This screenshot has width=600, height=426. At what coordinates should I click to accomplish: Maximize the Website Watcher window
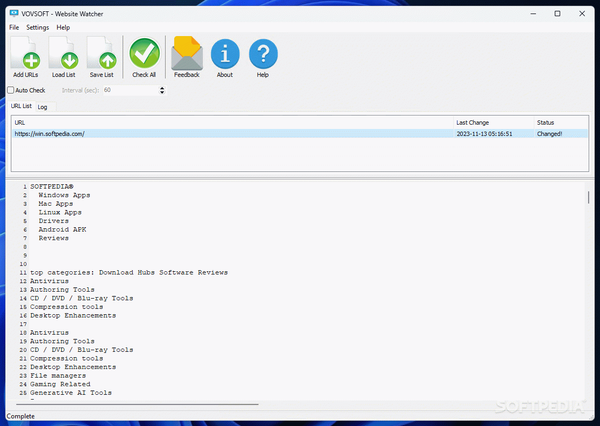(x=558, y=14)
